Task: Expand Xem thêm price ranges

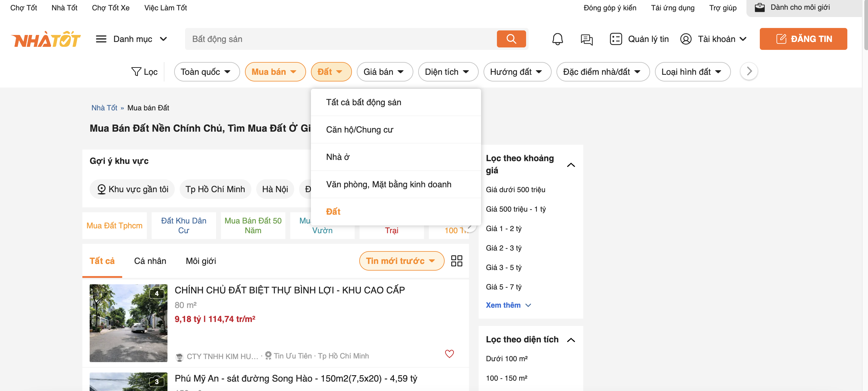Action: click(508, 305)
